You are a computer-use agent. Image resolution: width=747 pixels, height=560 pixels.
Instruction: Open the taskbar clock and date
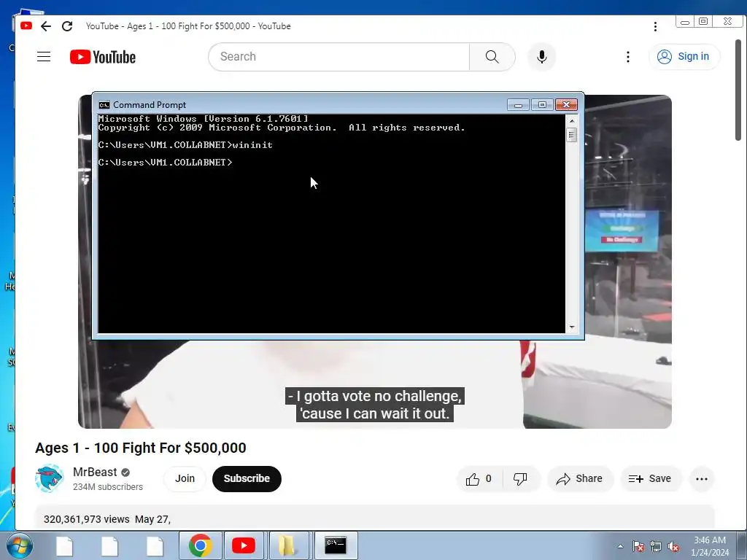point(710,546)
